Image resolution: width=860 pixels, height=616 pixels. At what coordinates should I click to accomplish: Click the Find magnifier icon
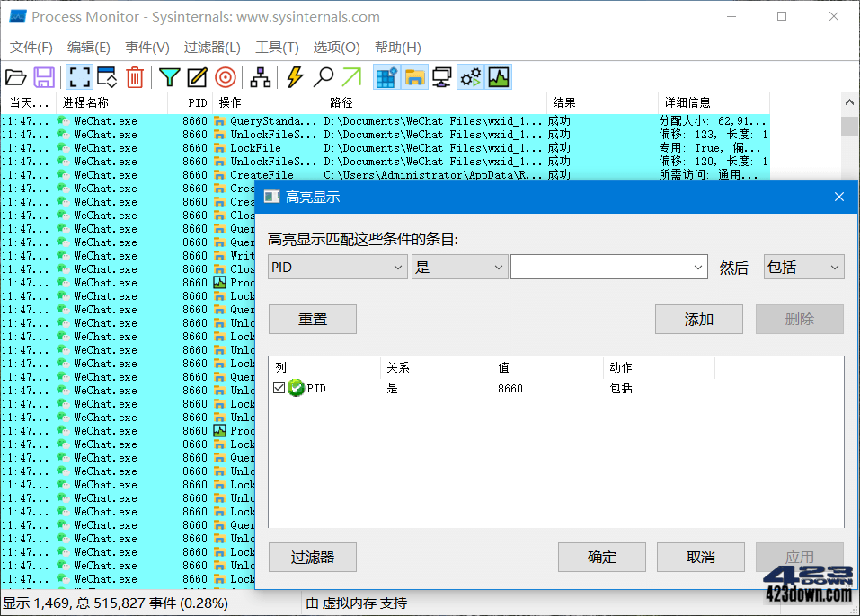pyautogui.click(x=322, y=77)
